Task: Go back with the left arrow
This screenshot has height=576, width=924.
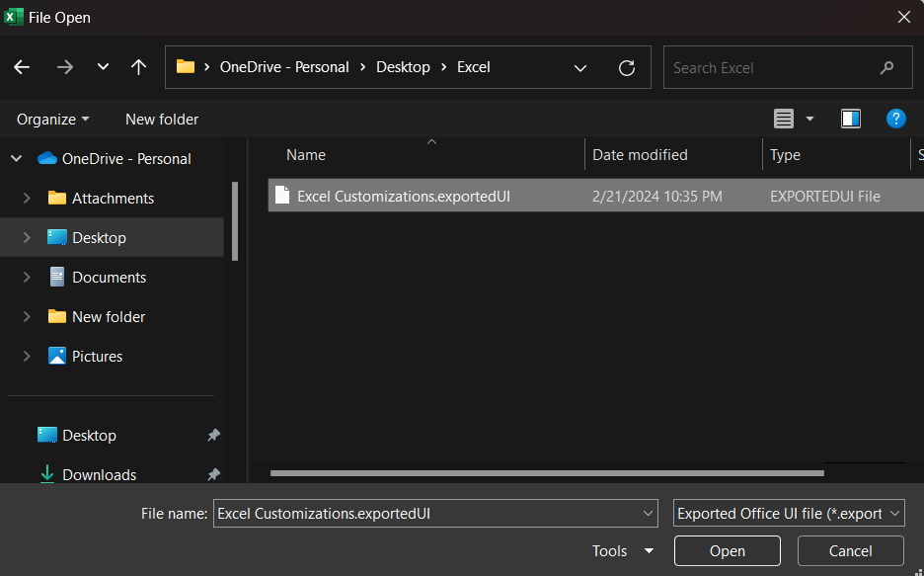Action: point(22,67)
